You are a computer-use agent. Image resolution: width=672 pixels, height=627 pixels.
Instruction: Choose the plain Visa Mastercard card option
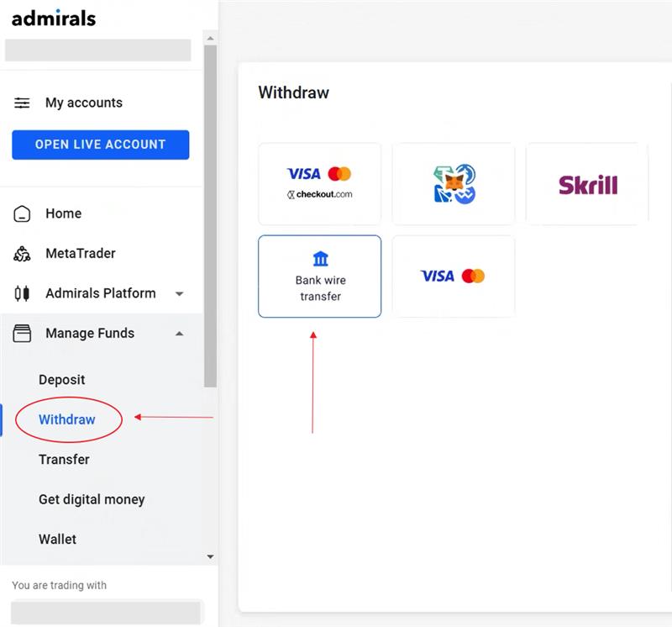pos(454,277)
